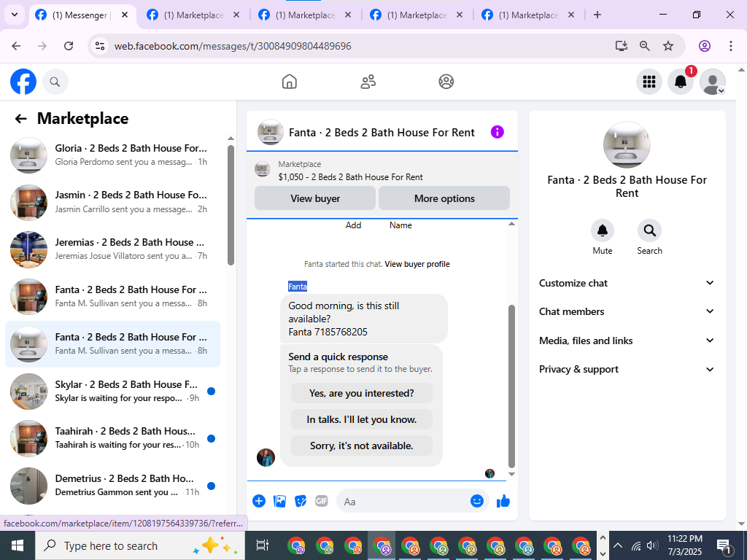747x560 pixels.
Task: Click the conversation list scrollbar
Action: (231, 205)
